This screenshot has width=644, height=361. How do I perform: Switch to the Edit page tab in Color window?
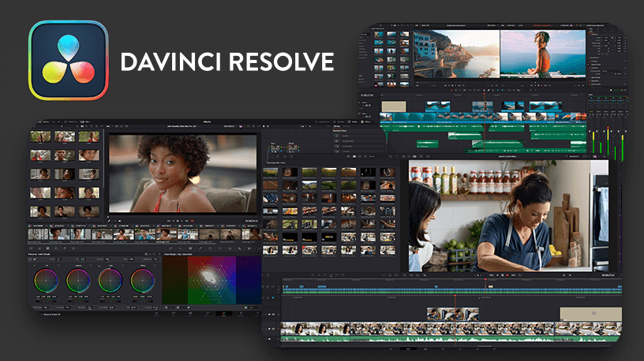pos(190,314)
